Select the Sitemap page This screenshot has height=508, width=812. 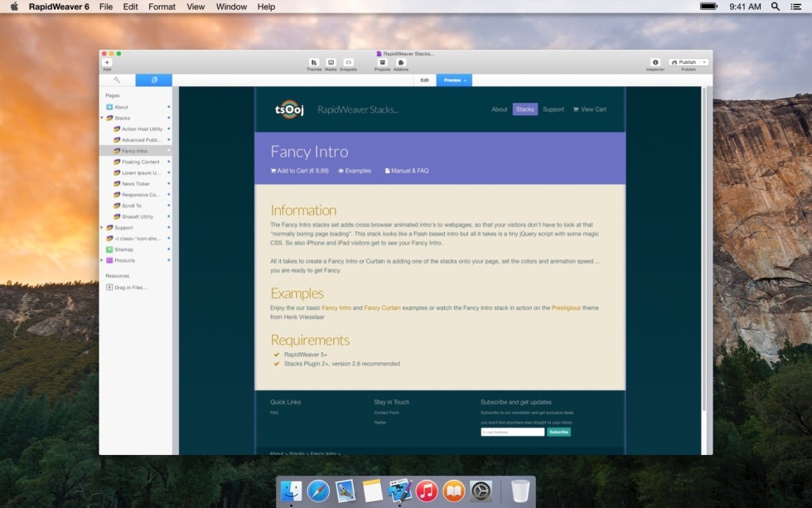(x=123, y=249)
